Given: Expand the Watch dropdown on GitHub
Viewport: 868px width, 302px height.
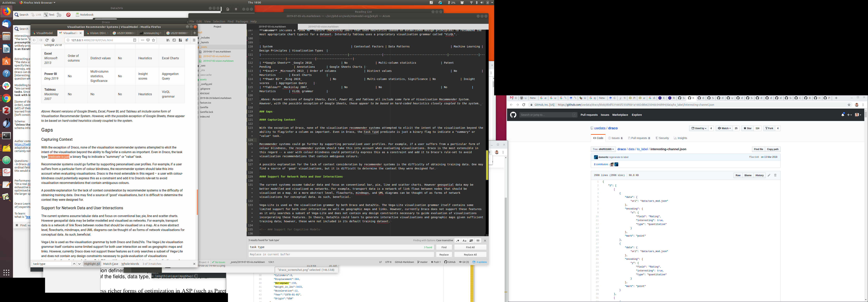Looking at the screenshot, I should coord(724,128).
